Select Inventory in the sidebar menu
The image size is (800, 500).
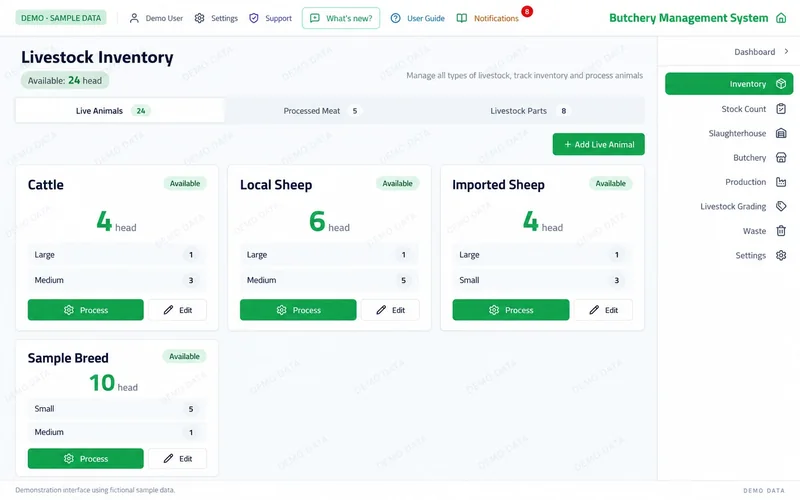pyautogui.click(x=729, y=84)
